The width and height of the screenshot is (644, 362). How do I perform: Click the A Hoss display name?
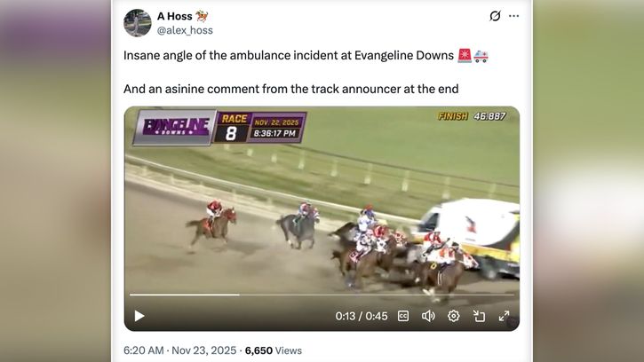click(x=175, y=16)
